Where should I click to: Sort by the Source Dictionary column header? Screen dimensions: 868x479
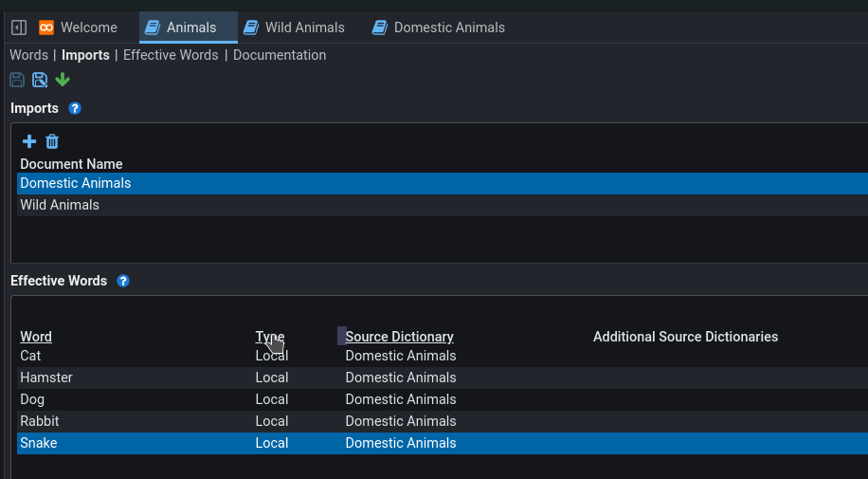399,337
